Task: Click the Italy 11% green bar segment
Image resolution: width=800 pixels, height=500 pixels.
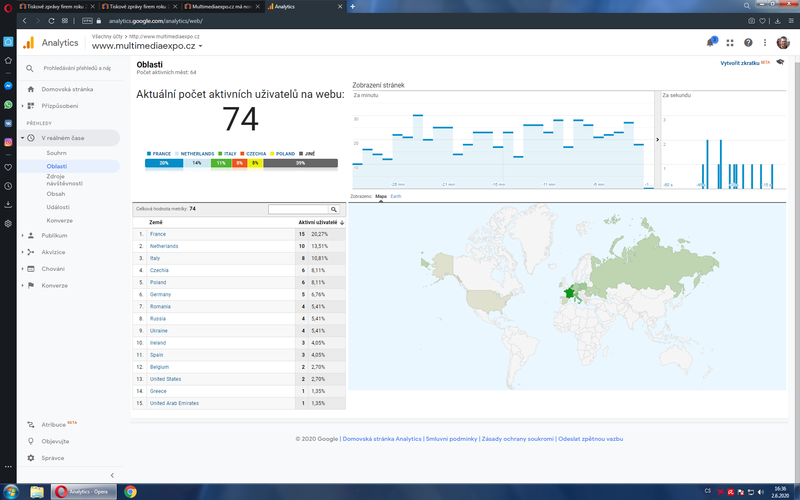Action: pos(221,163)
